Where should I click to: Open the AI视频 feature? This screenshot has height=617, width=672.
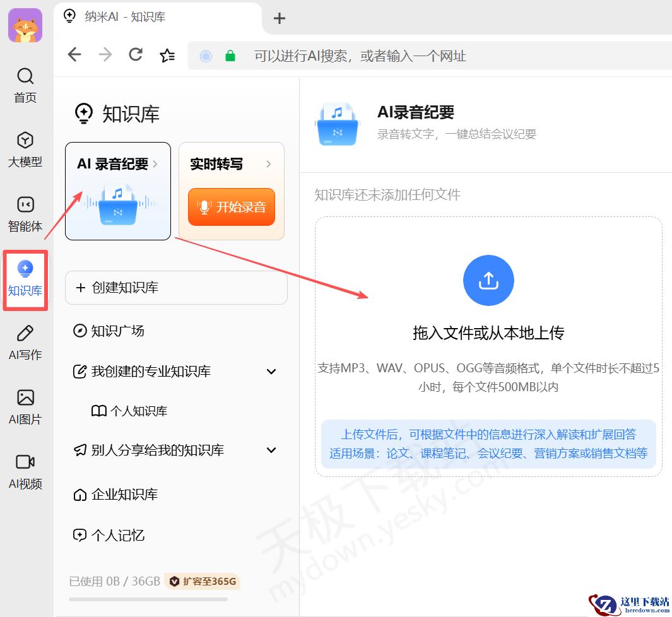click(x=25, y=472)
